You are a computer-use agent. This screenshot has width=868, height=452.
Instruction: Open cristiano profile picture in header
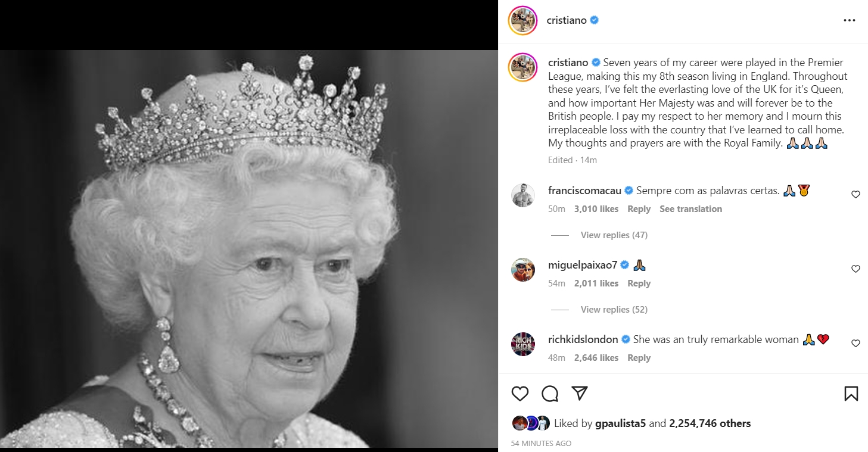[523, 21]
